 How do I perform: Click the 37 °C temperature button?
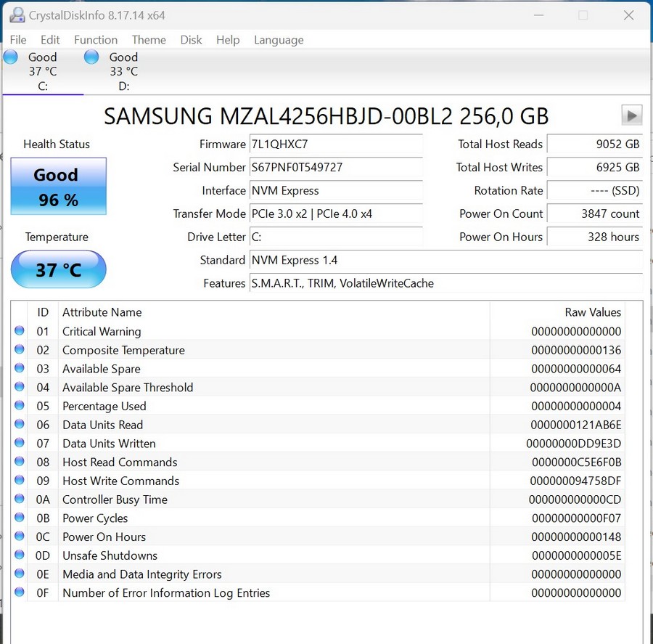[58, 269]
